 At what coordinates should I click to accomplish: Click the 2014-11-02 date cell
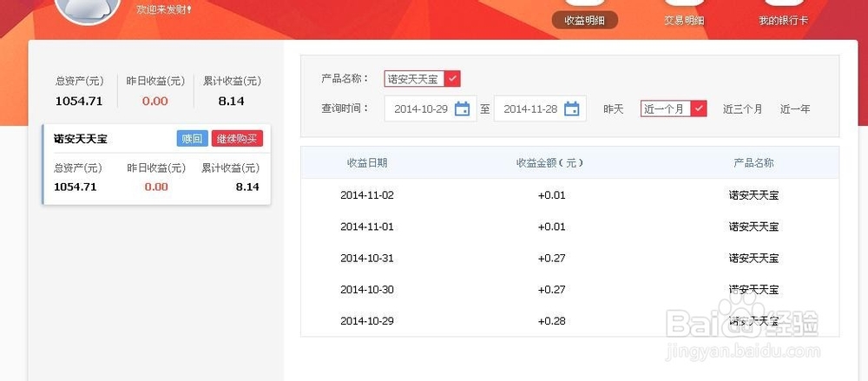pos(367,195)
